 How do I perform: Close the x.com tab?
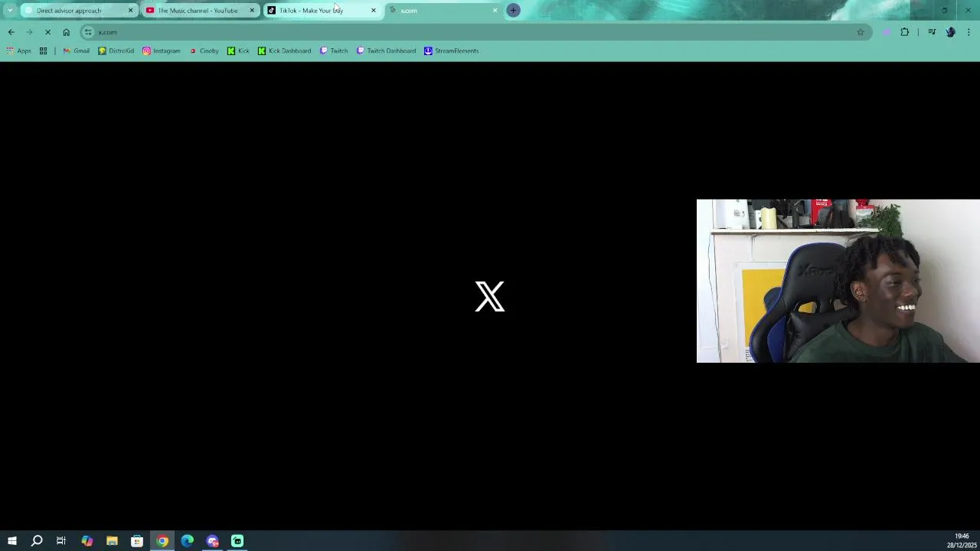[495, 10]
